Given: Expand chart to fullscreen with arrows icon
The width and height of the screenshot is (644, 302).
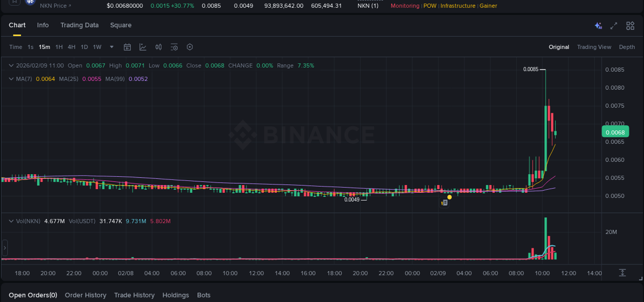Looking at the screenshot, I should [613, 25].
